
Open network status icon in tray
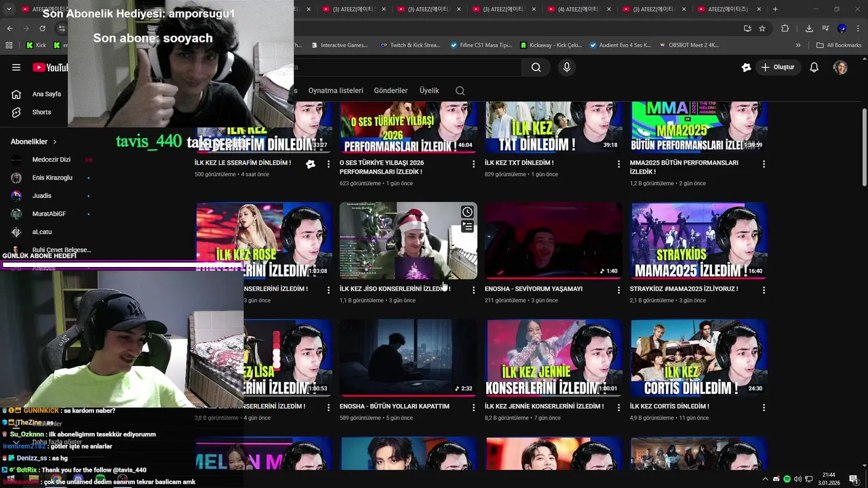(808, 479)
